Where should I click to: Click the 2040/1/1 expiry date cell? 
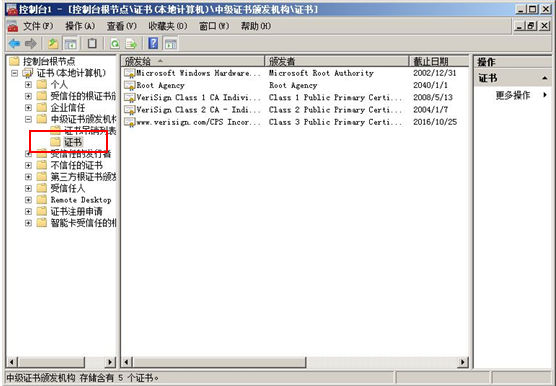point(430,85)
